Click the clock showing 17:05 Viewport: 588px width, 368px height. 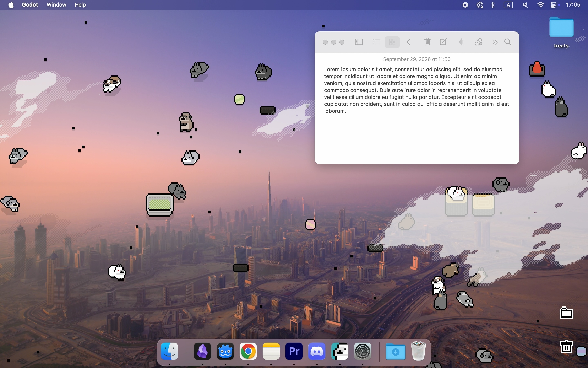pyautogui.click(x=573, y=5)
